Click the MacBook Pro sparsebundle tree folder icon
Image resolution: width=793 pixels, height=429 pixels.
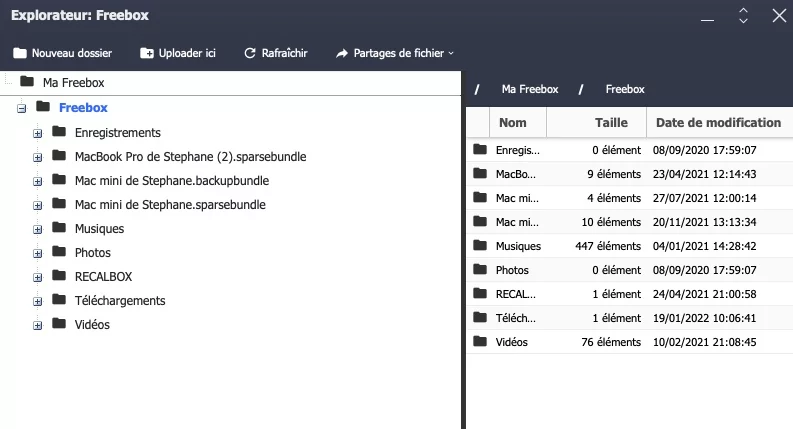point(59,155)
